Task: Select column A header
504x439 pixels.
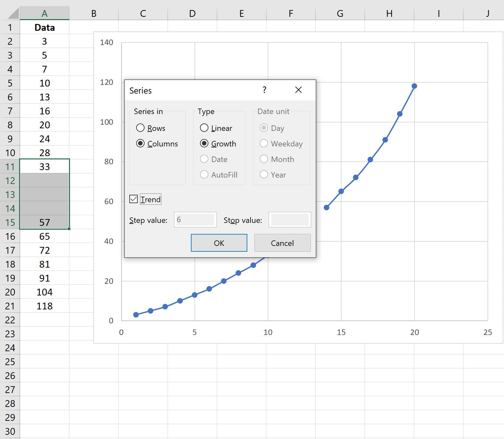Action: tap(44, 13)
